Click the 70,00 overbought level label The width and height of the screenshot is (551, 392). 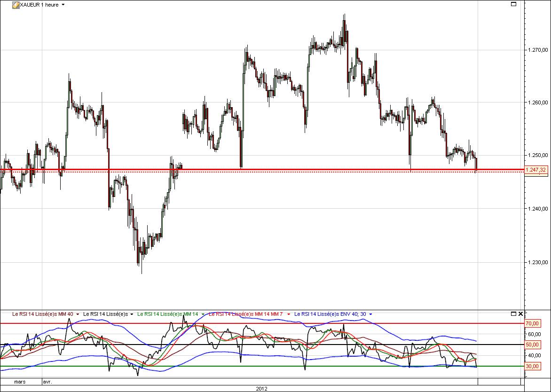point(532,323)
